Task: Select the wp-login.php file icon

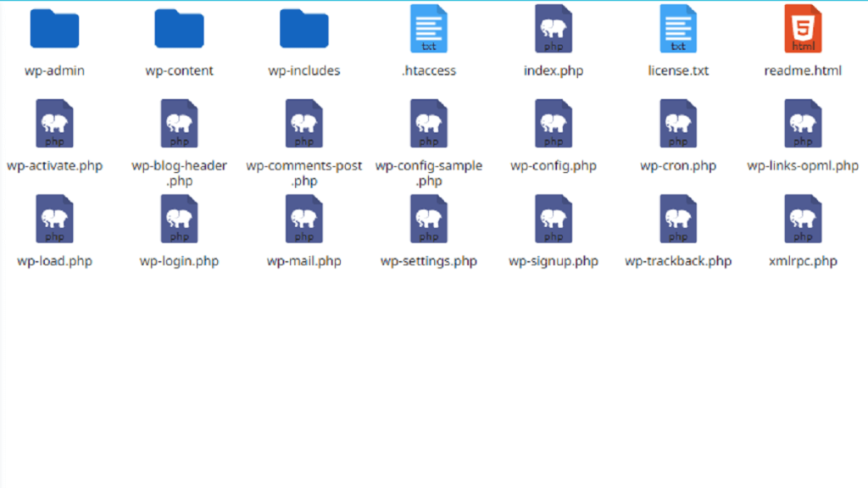Action: pos(179,219)
